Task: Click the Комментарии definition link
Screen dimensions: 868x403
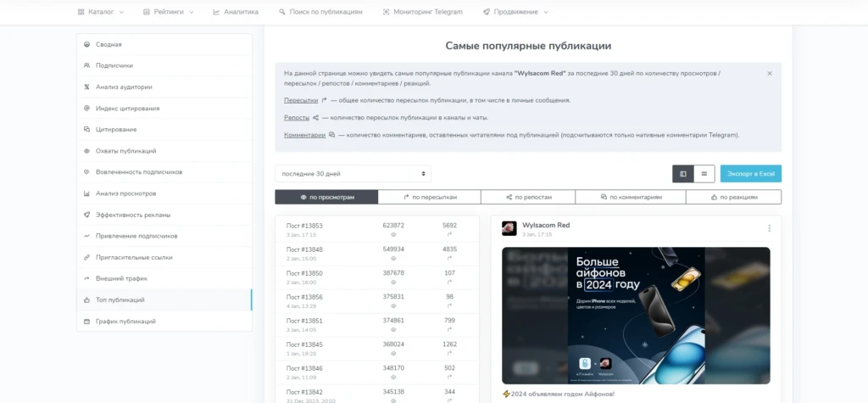Action: [304, 135]
